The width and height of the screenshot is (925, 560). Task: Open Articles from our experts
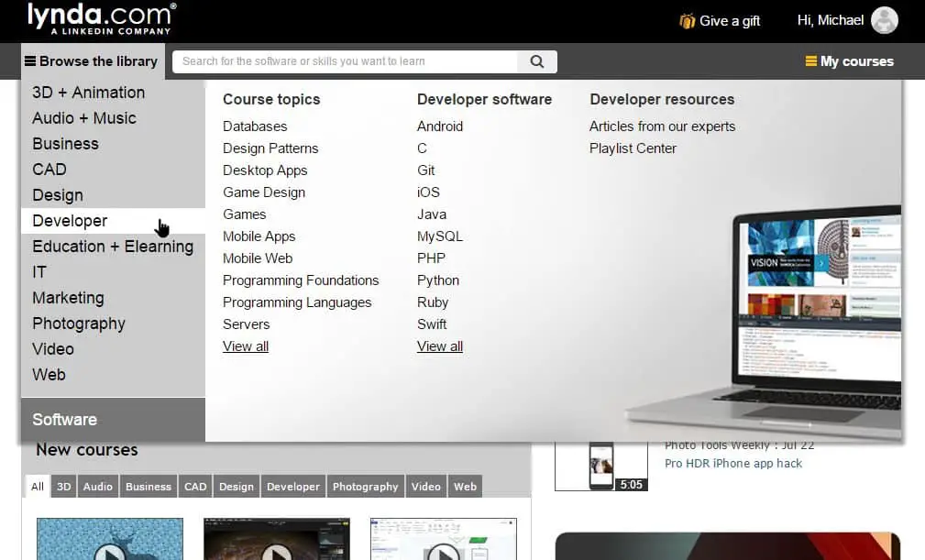[x=663, y=126]
